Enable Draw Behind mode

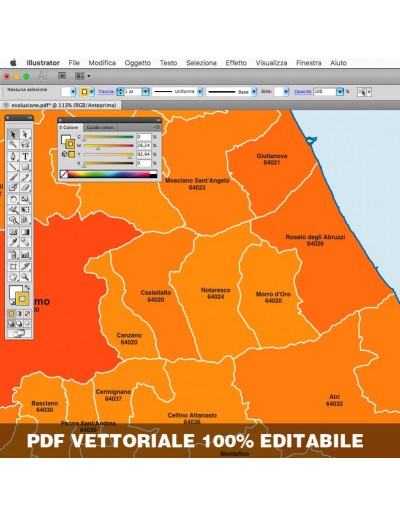click(19, 323)
